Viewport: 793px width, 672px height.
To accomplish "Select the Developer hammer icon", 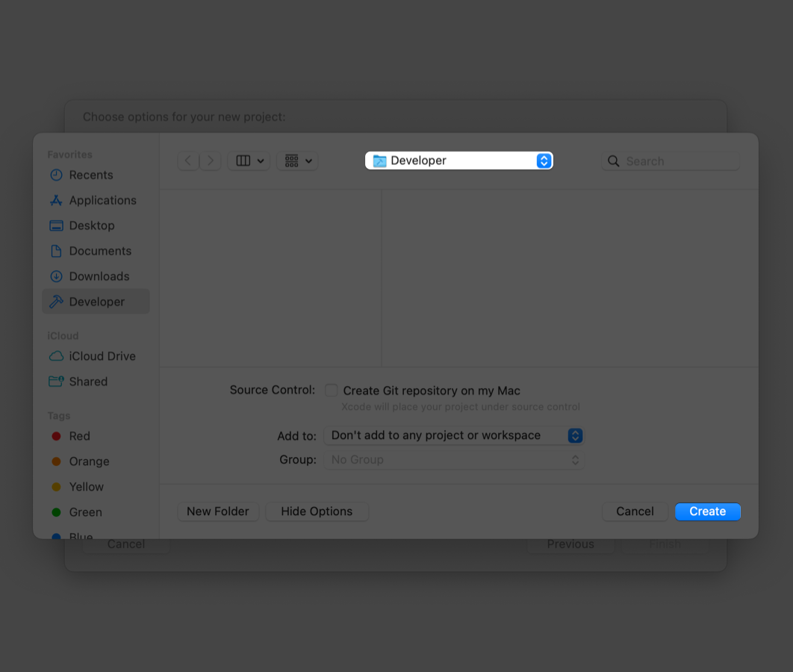I will 57,302.
